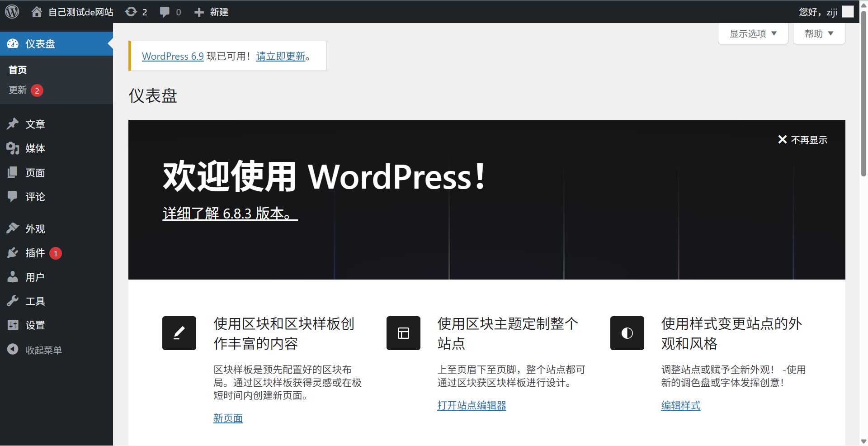The height and width of the screenshot is (446, 868).
Task: Click the 请立即更新 link
Action: [281, 56]
